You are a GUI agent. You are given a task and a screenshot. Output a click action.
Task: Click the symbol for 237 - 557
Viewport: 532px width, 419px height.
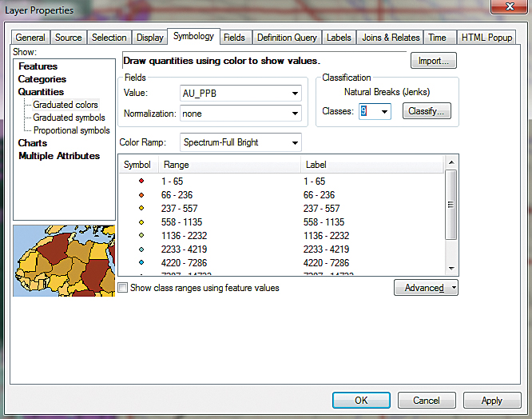(141, 208)
